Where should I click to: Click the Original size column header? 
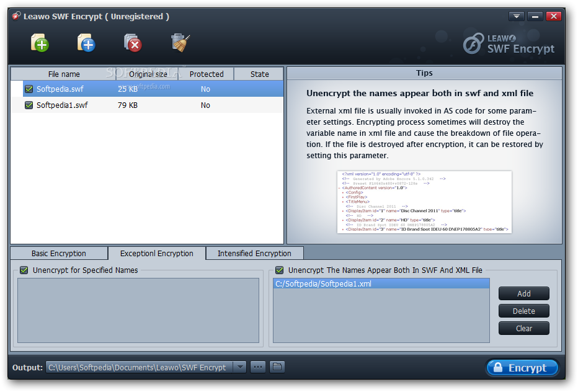(x=148, y=74)
